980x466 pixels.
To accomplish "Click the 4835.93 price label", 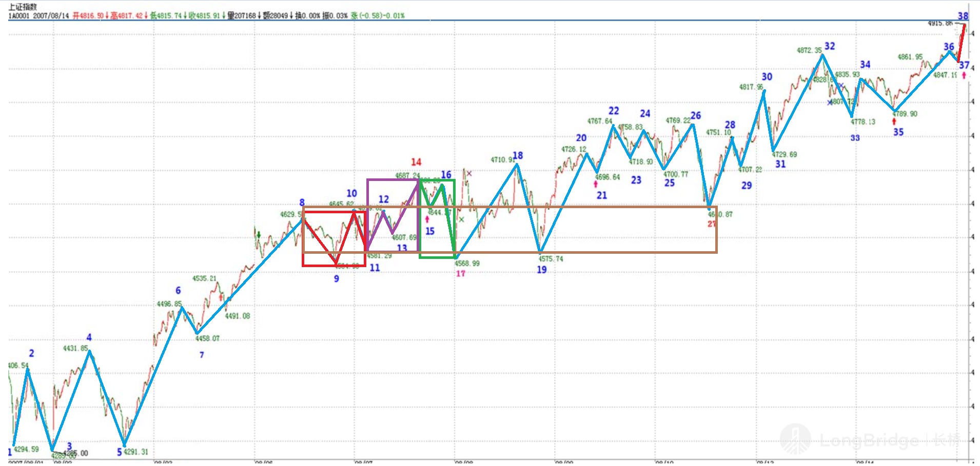I will tap(847, 74).
